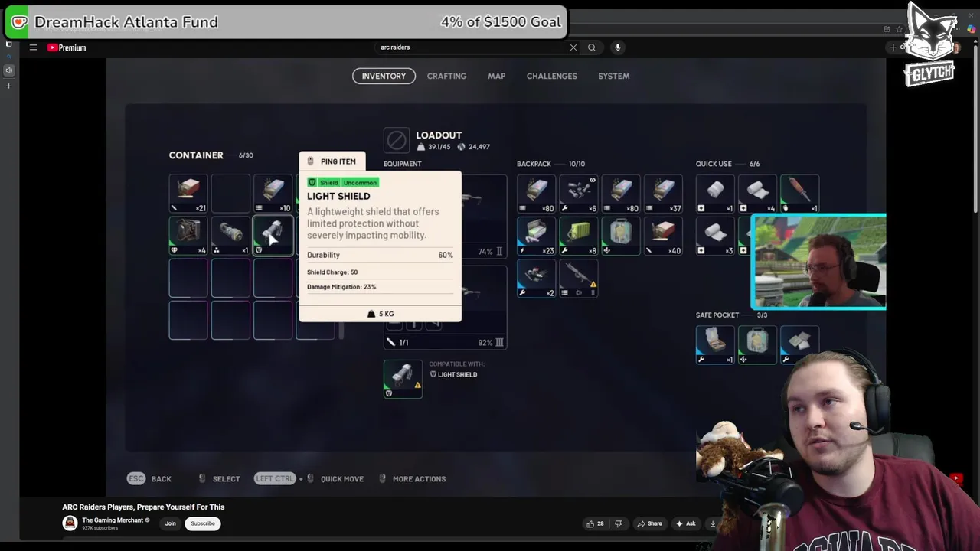980x551 pixels.
Task: Pick the machine part stacked ×4 in Container
Action: click(x=188, y=236)
